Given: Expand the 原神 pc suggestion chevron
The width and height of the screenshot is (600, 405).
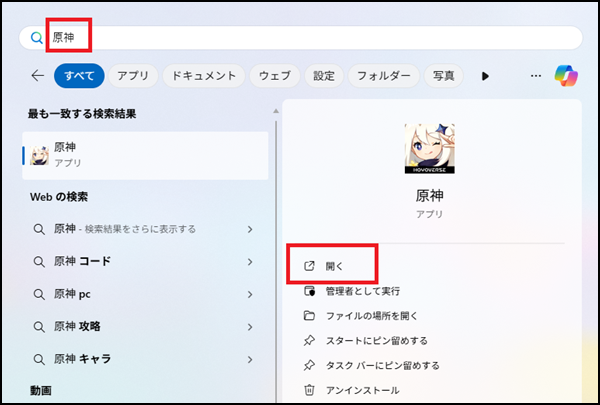Looking at the screenshot, I should (249, 294).
